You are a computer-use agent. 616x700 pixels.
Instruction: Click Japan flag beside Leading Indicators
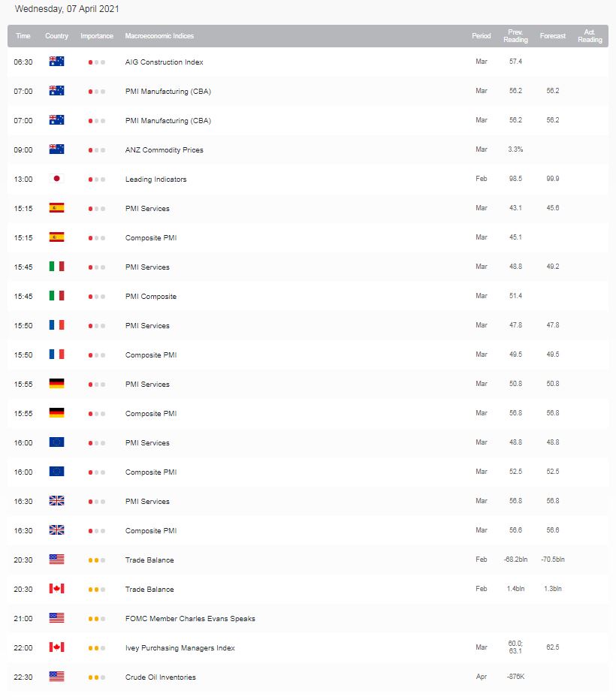click(56, 179)
